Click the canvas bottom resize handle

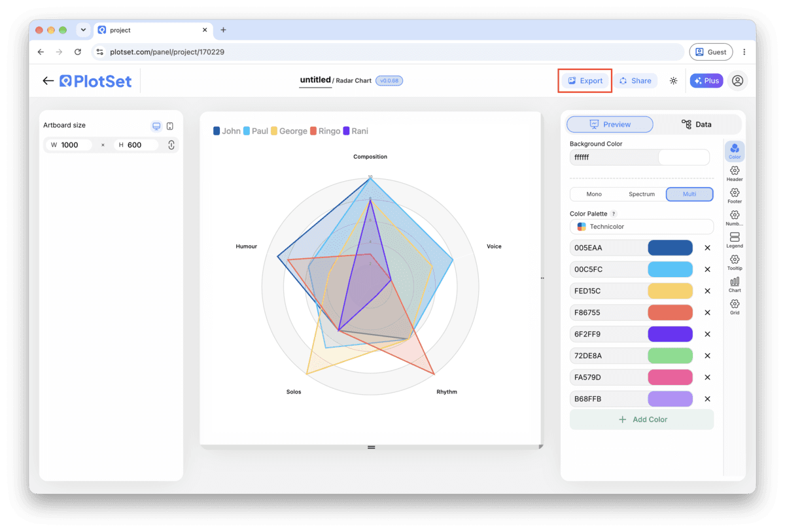tap(371, 447)
